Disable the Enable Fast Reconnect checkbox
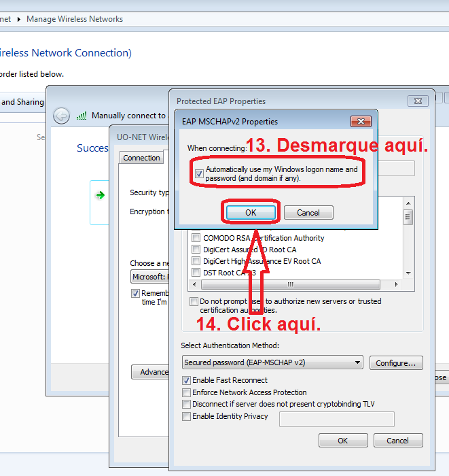Viewport: 449px width, 476px height. click(x=187, y=380)
